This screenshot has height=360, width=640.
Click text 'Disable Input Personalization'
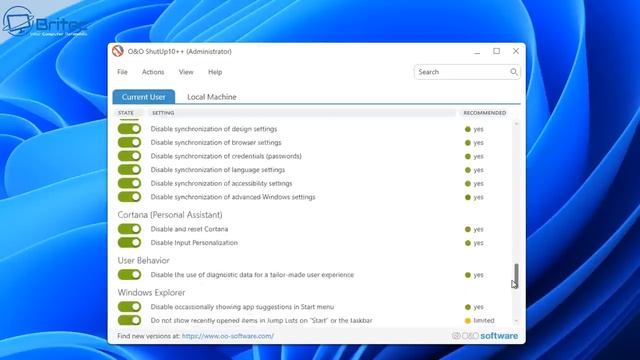[194, 243]
